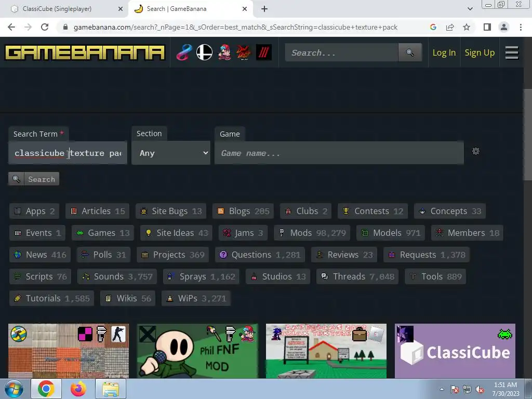The image size is (532, 399).
Task: Open the red triple-slash game icon
Action: pos(263,52)
